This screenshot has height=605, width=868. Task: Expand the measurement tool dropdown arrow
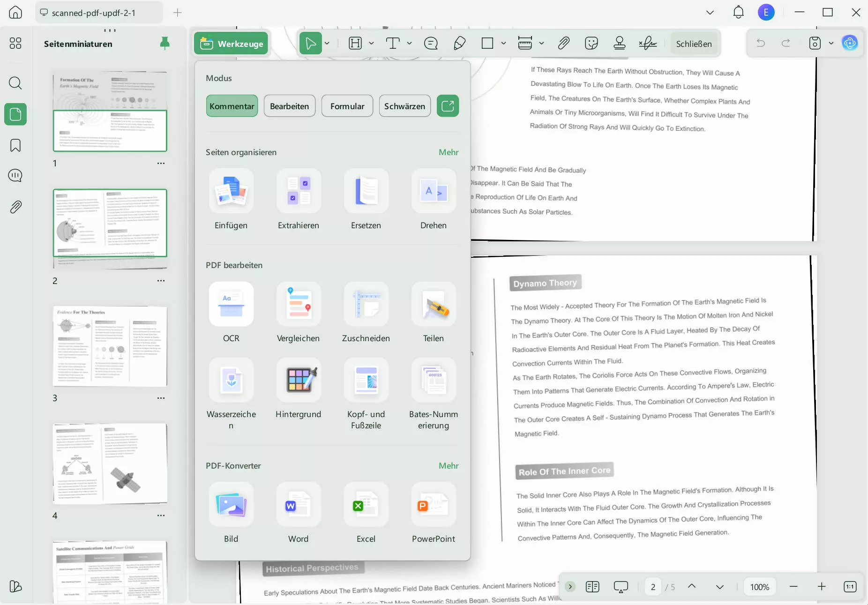coord(541,44)
